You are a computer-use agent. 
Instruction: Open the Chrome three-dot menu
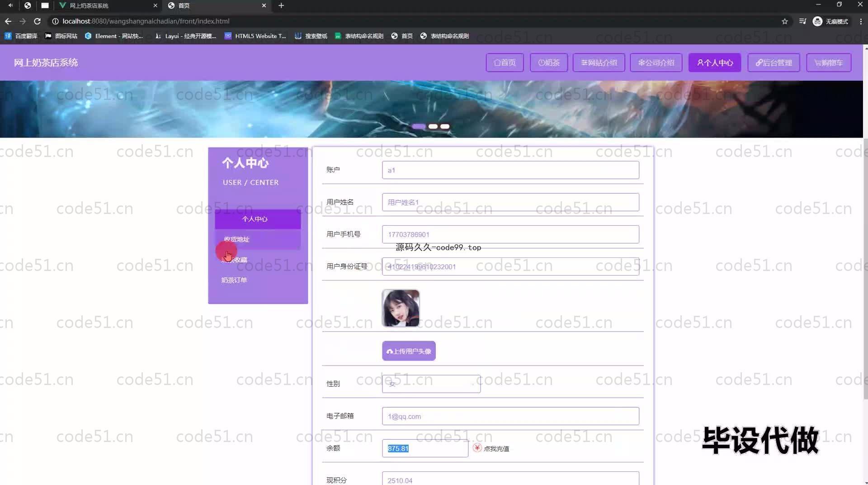pos(861,21)
